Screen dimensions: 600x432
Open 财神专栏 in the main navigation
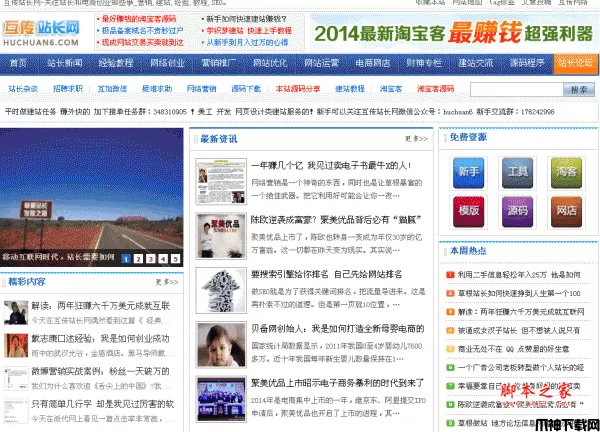point(424,63)
